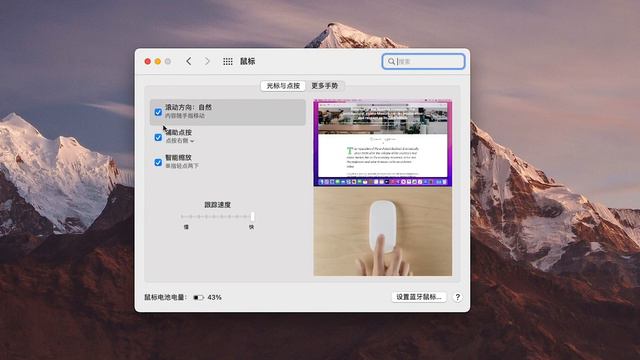Click the Magic Mouse demo video

pos(382,231)
